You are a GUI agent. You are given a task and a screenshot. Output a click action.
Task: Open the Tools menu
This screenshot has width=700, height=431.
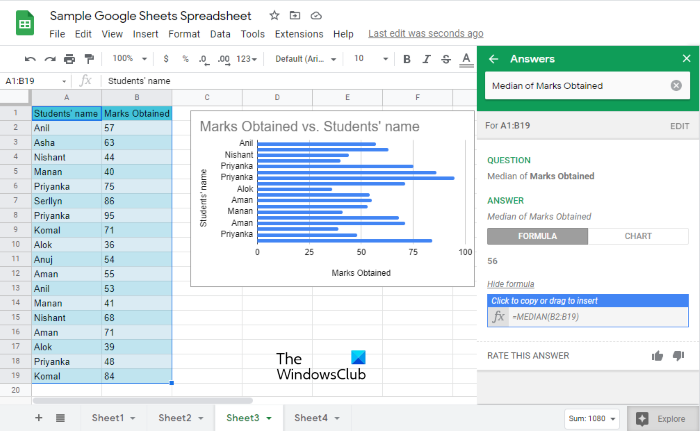253,34
